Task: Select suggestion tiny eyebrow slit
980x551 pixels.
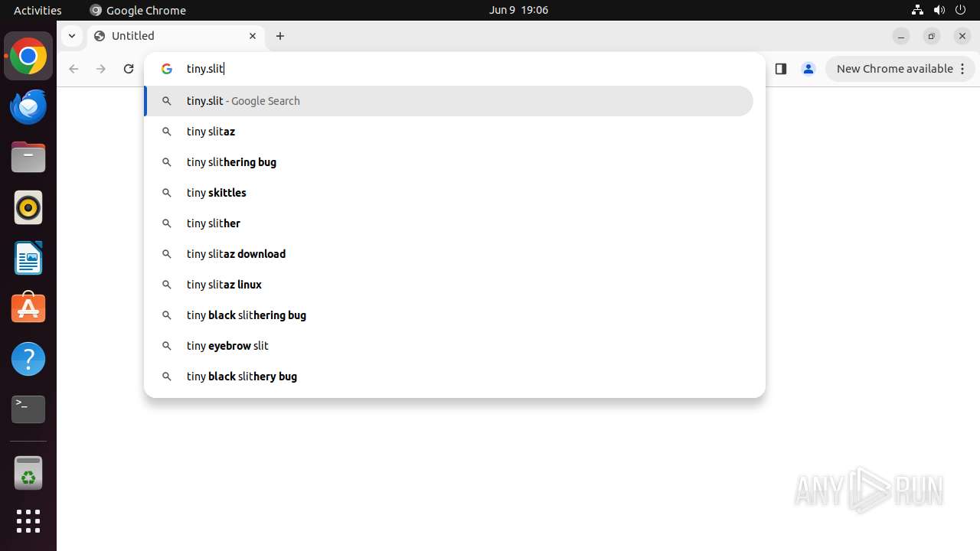Action: [449, 346]
